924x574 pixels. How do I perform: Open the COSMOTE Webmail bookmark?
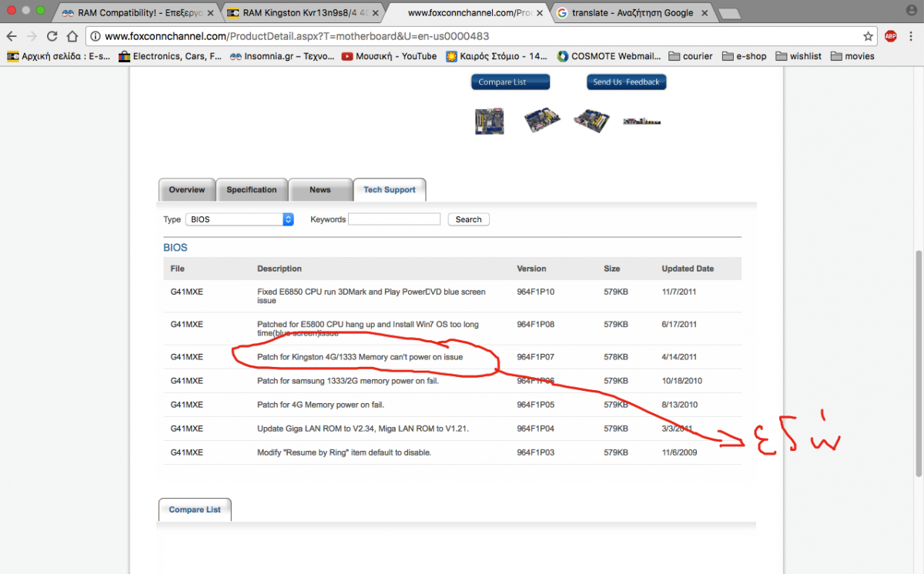pyautogui.click(x=609, y=56)
